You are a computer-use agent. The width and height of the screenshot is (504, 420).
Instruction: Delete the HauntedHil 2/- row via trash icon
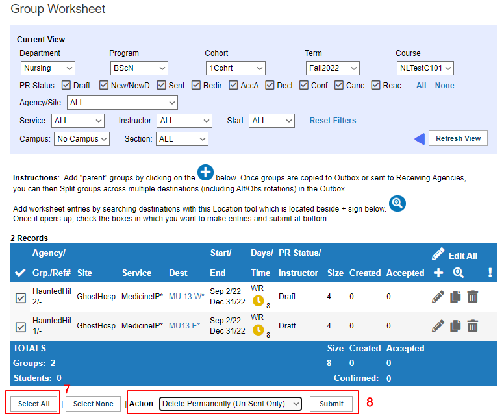[473, 297]
